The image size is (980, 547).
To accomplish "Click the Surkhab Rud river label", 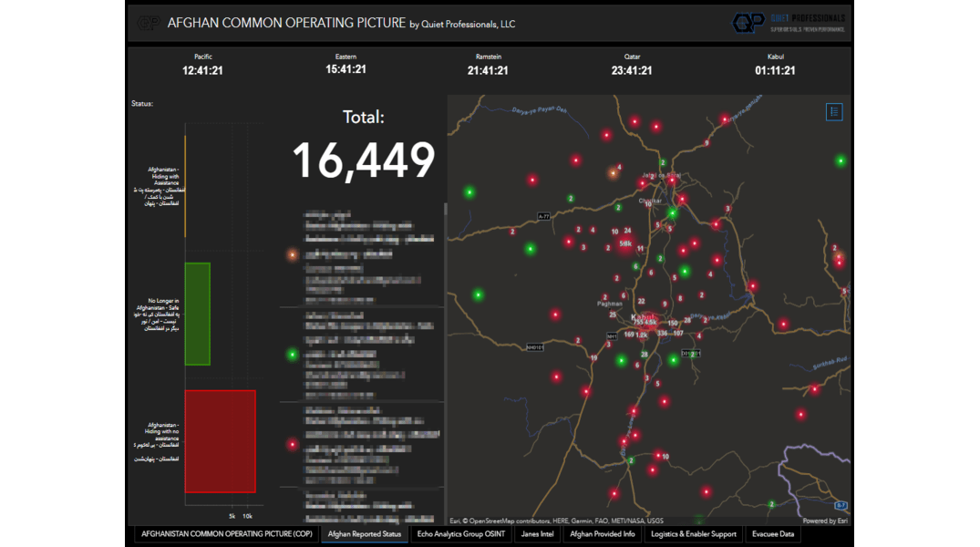I will 830,363.
